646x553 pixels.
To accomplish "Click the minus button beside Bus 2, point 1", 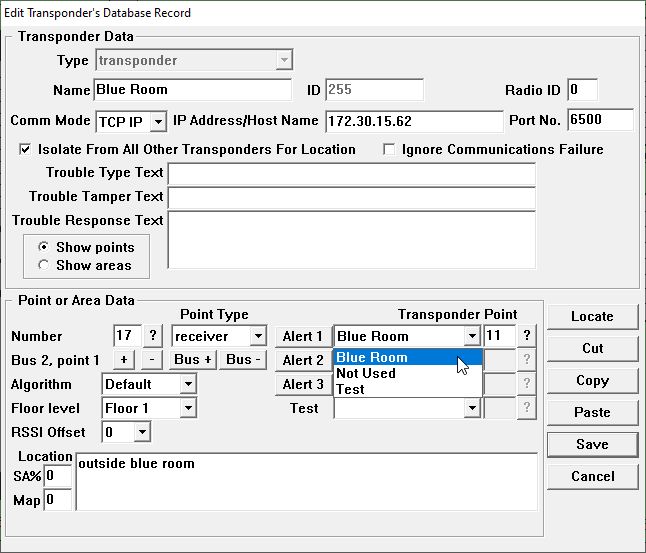I will [x=150, y=360].
